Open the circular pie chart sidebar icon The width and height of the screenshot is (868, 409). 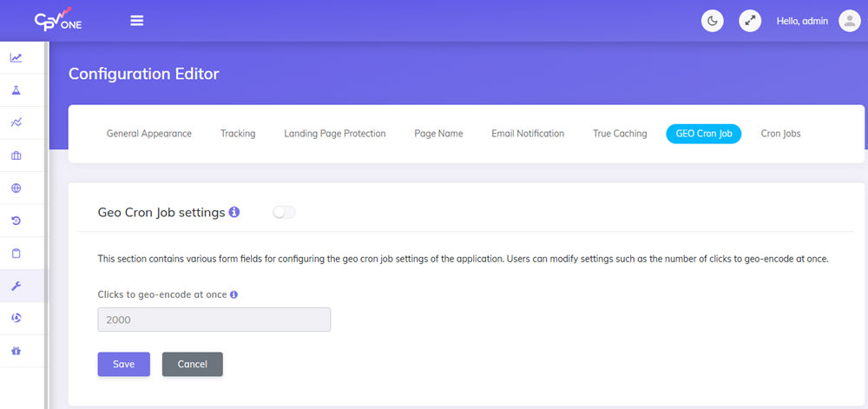pos(16,318)
